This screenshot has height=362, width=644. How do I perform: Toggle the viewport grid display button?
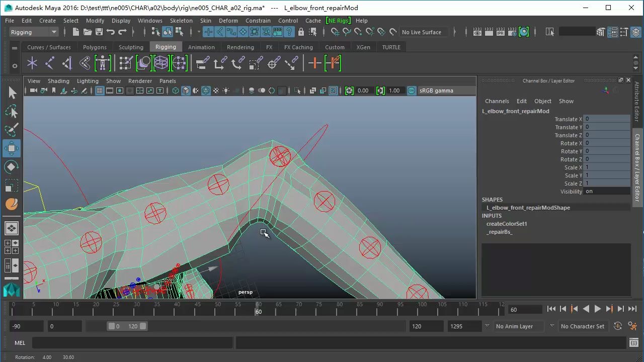click(100, 91)
